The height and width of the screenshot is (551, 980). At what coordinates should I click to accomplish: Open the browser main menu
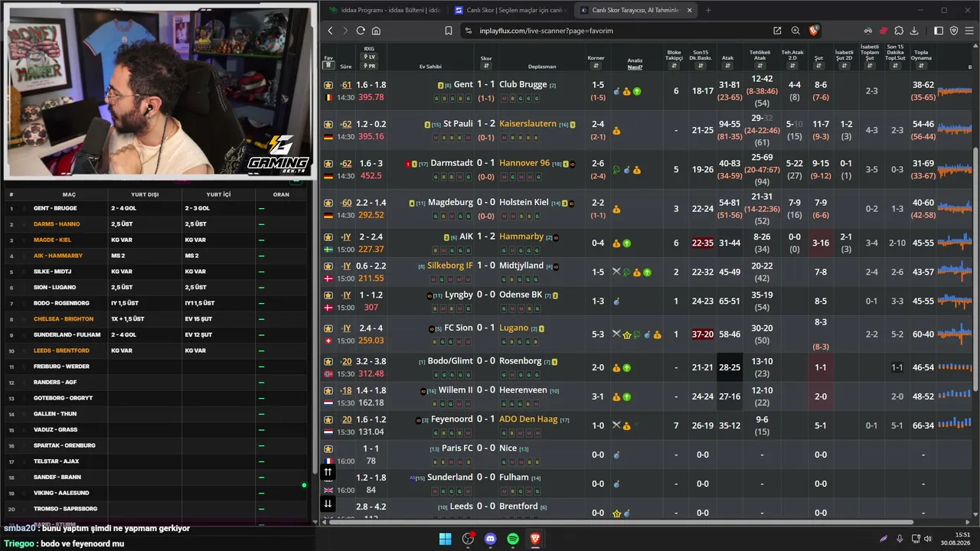(969, 31)
